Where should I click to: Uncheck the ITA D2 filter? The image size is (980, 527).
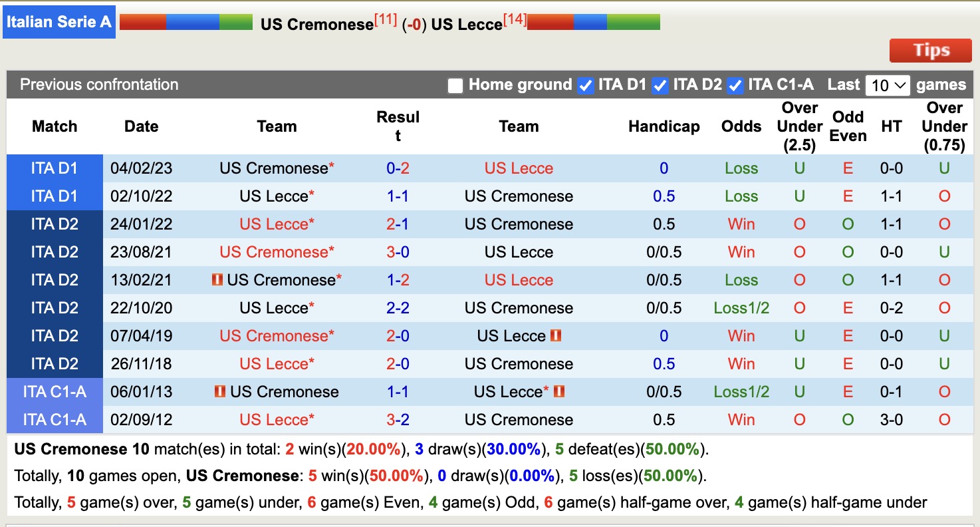pyautogui.click(x=660, y=85)
